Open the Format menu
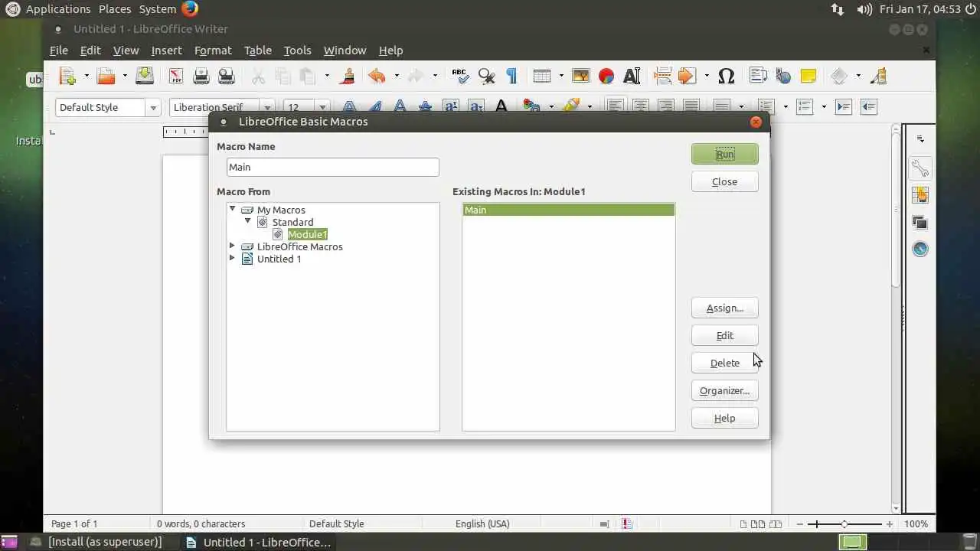Image resolution: width=980 pixels, height=551 pixels. pyautogui.click(x=213, y=51)
